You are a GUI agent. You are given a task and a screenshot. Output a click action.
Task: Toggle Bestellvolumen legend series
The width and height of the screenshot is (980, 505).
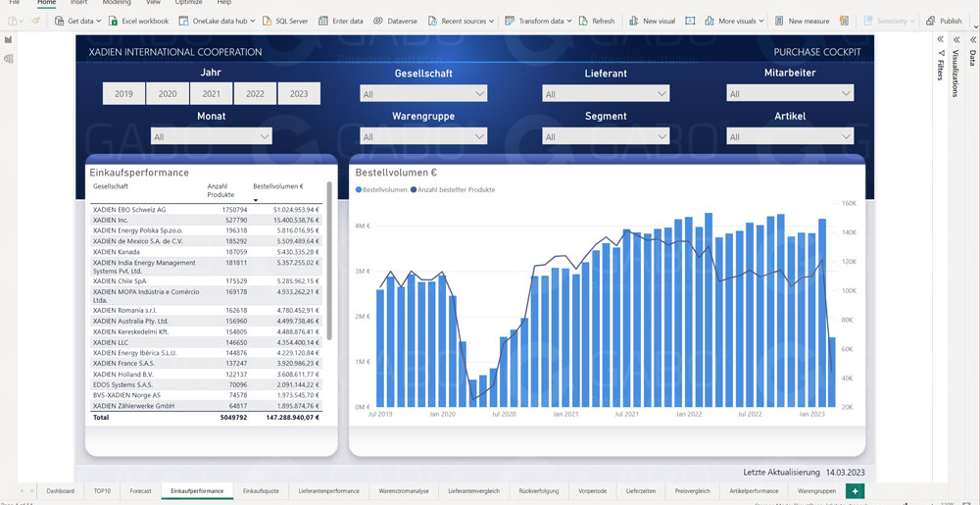(381, 189)
